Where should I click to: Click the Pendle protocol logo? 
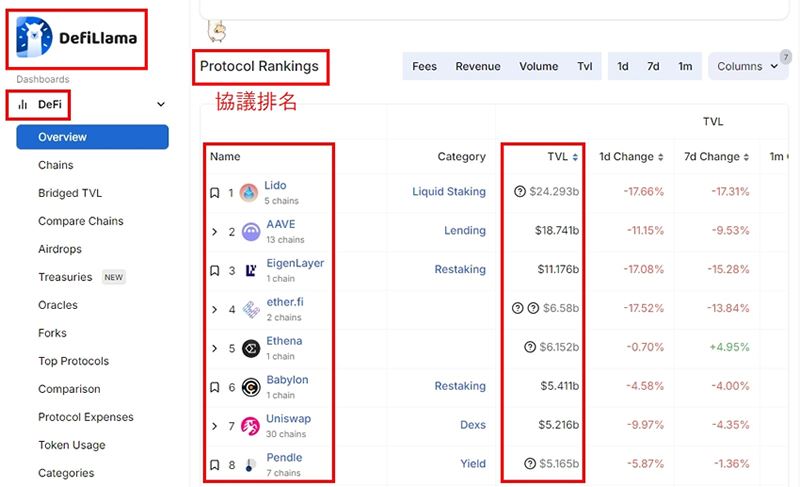point(249,465)
